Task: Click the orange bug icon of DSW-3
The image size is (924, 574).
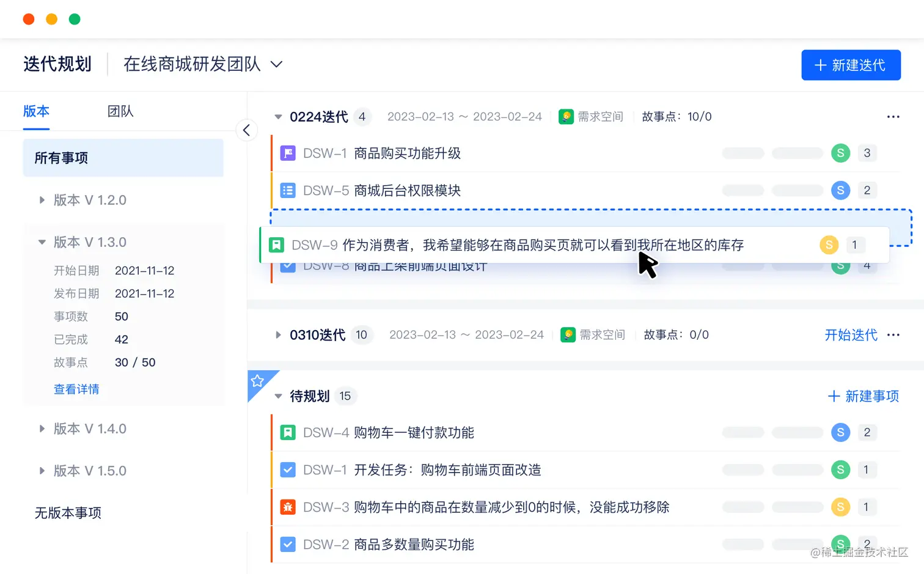Action: point(288,507)
